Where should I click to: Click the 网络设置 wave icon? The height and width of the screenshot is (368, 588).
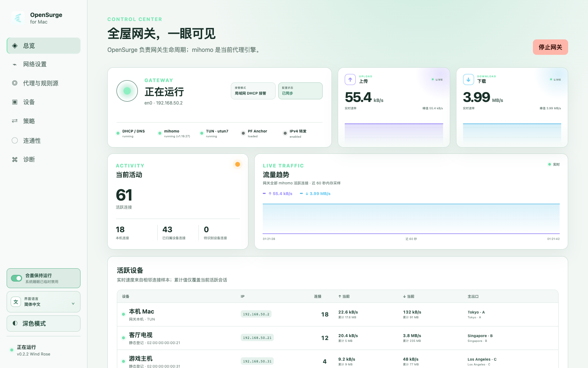point(15,64)
